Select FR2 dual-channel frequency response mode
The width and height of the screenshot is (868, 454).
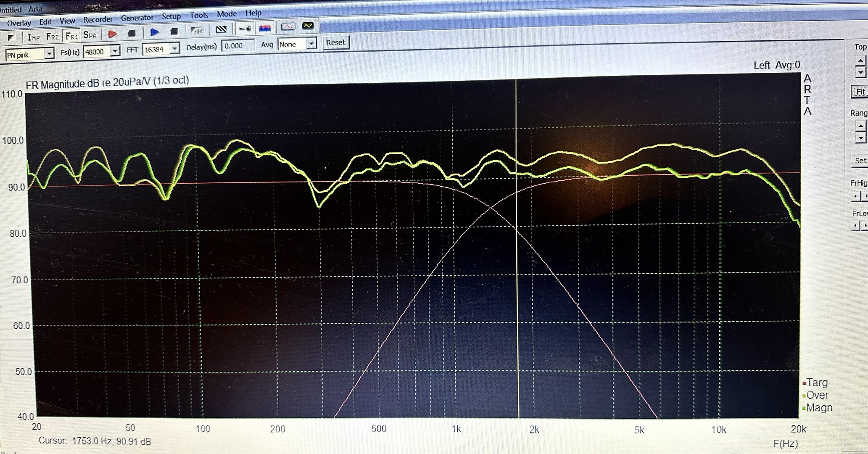click(x=53, y=36)
